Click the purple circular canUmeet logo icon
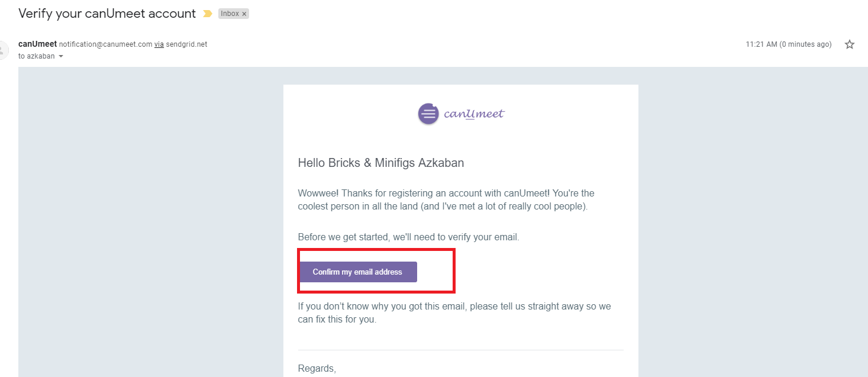The width and height of the screenshot is (868, 377). 428,114
